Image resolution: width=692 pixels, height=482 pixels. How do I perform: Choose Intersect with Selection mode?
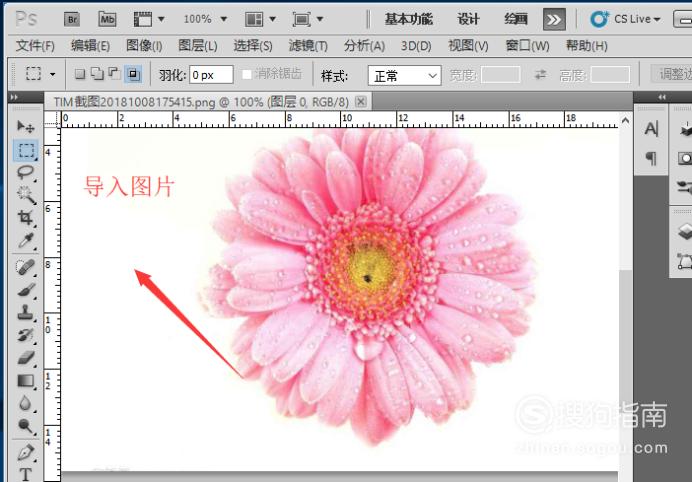pos(133,74)
